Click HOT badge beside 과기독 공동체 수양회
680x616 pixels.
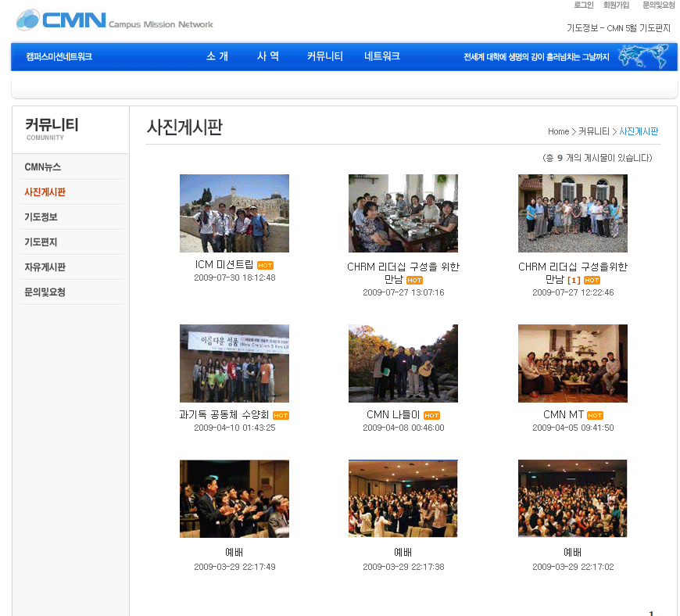click(281, 416)
